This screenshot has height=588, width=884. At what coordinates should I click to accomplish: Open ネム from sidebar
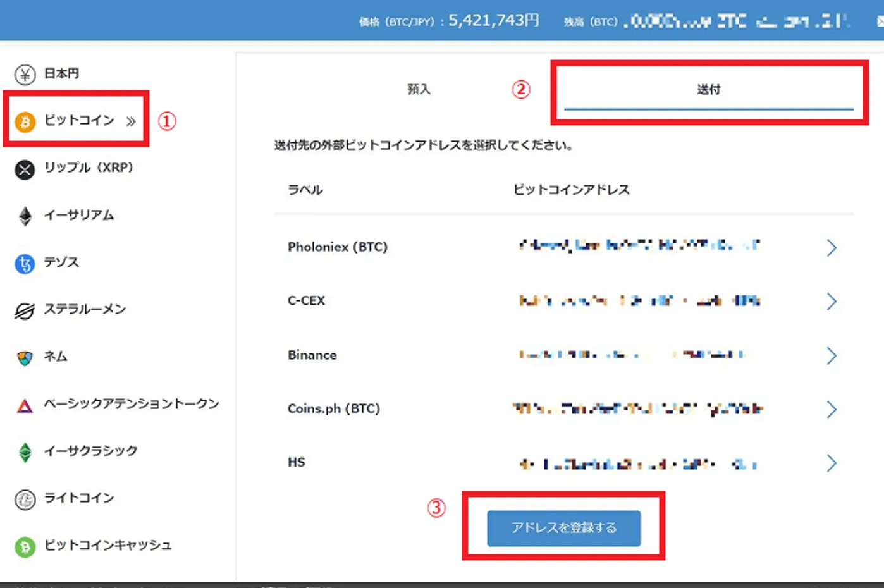coord(56,356)
